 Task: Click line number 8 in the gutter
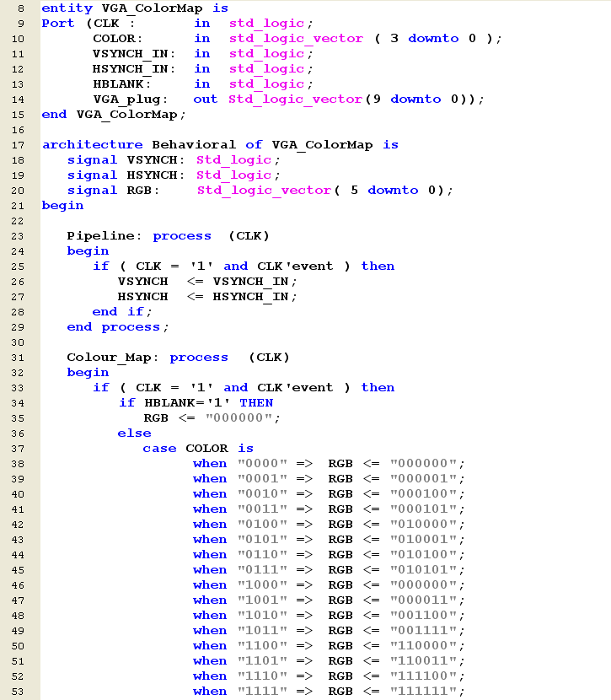(21, 8)
